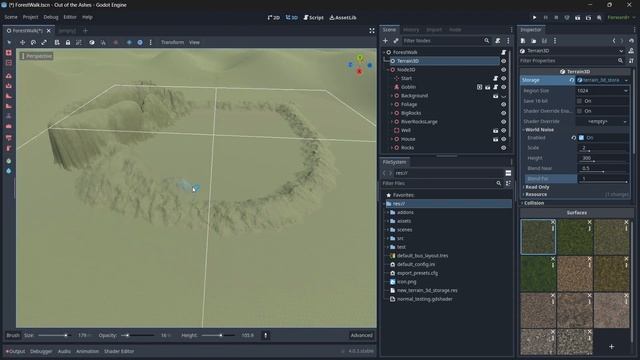Viewport: 640px width, 360px height.
Task: Add a new surface with plus button
Action: point(611,347)
